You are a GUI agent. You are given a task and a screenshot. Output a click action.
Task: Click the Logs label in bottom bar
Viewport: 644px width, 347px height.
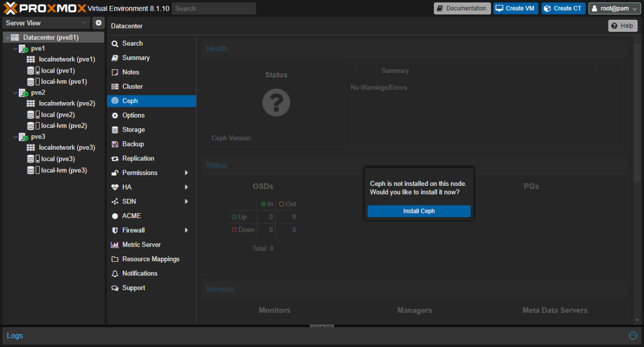15,336
